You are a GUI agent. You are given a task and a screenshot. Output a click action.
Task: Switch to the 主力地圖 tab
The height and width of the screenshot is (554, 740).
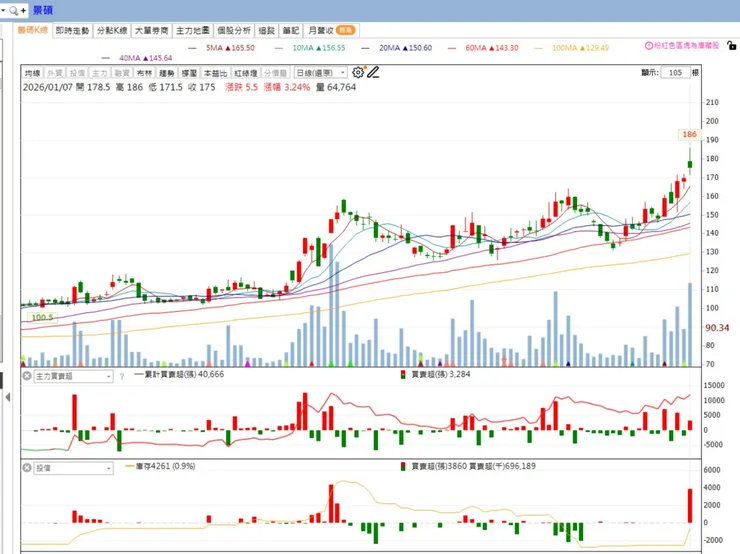pos(193,30)
